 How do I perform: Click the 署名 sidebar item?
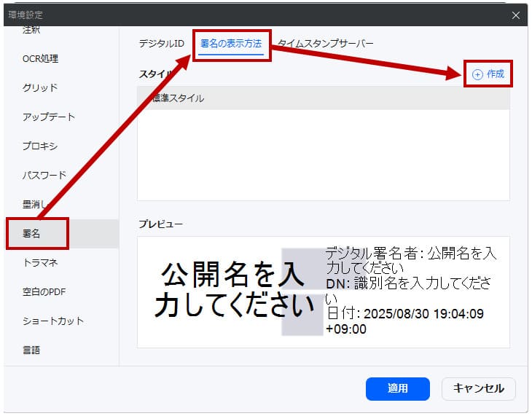32,234
